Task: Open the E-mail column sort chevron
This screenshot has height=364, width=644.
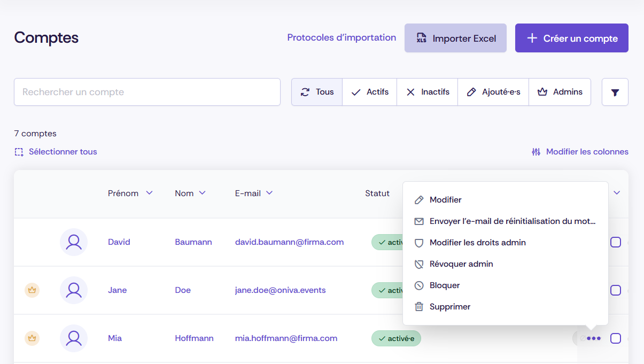Action: [269, 193]
